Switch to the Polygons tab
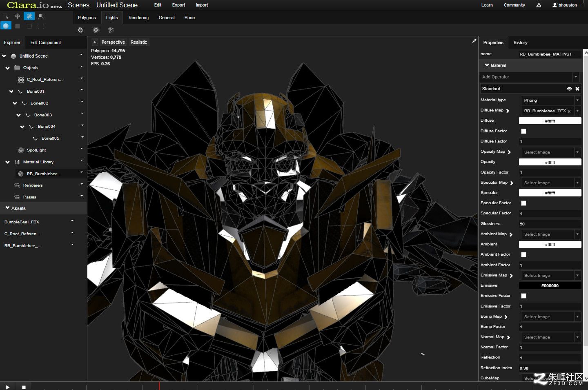The height and width of the screenshot is (390, 588). 87,18
